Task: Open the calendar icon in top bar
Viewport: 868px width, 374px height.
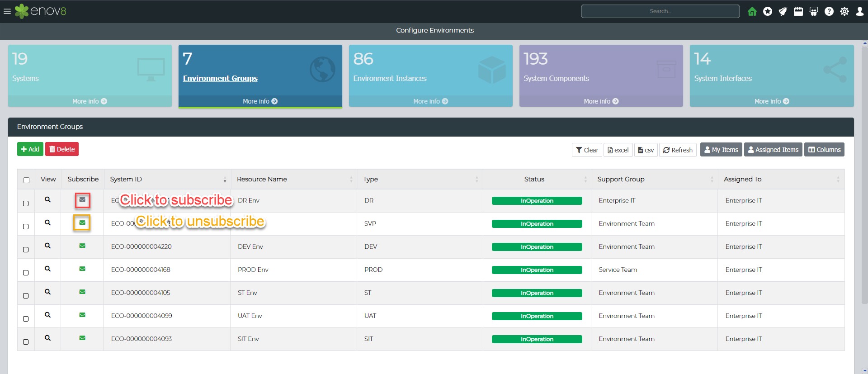Action: [798, 11]
